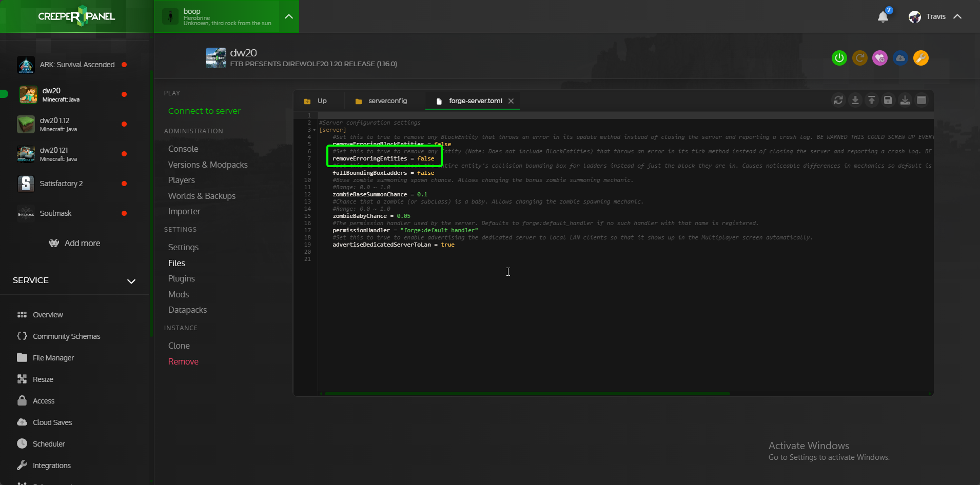Image resolution: width=980 pixels, height=485 pixels.
Task: Collapse the SERVICE section chevron
Action: (131, 281)
